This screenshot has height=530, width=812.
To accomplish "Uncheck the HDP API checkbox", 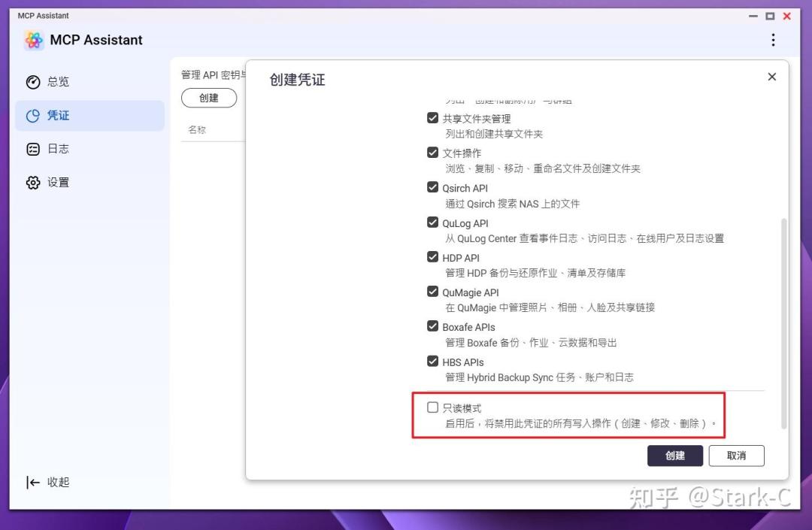I will (432, 256).
